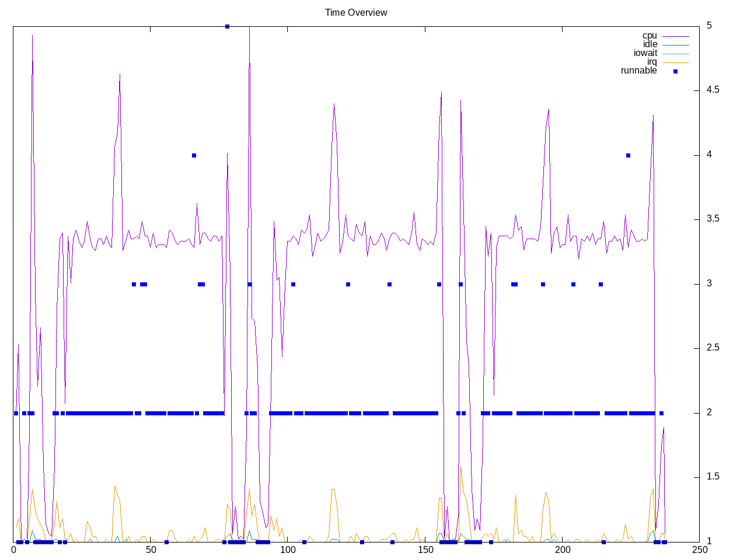The image size is (747, 560).
Task: Select the "irq" legend entry text
Action: point(651,62)
